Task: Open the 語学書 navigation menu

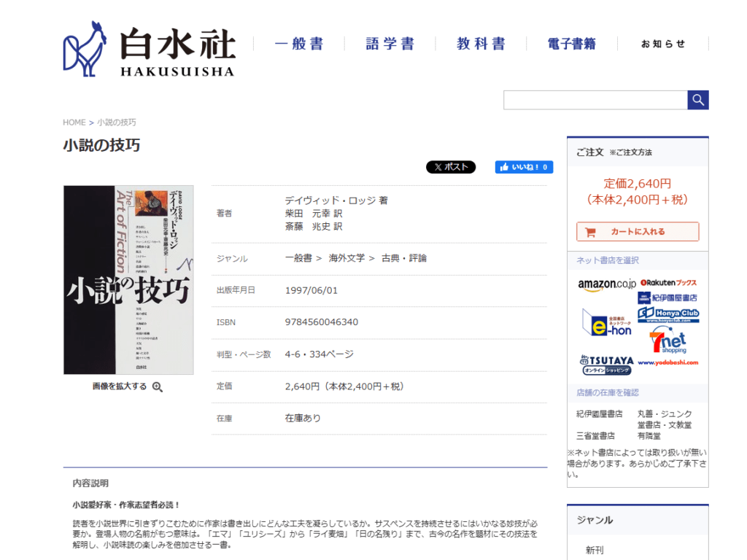Action: pyautogui.click(x=390, y=44)
